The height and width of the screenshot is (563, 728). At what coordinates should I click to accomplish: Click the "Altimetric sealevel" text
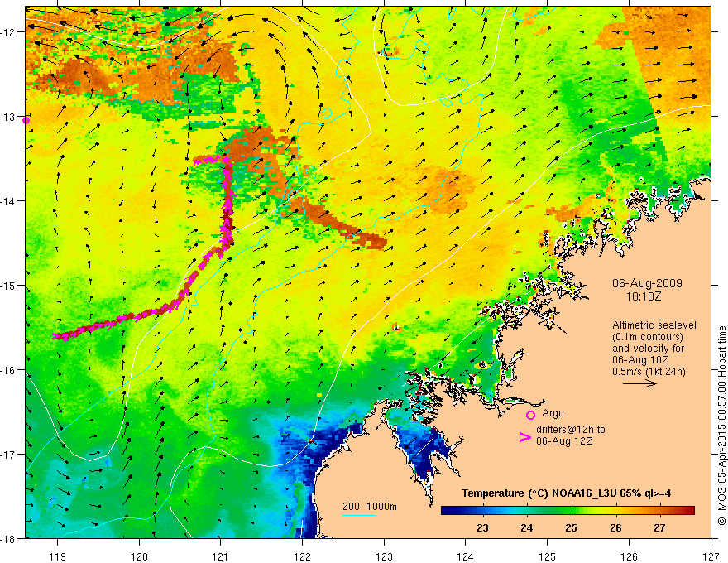[x=654, y=325]
